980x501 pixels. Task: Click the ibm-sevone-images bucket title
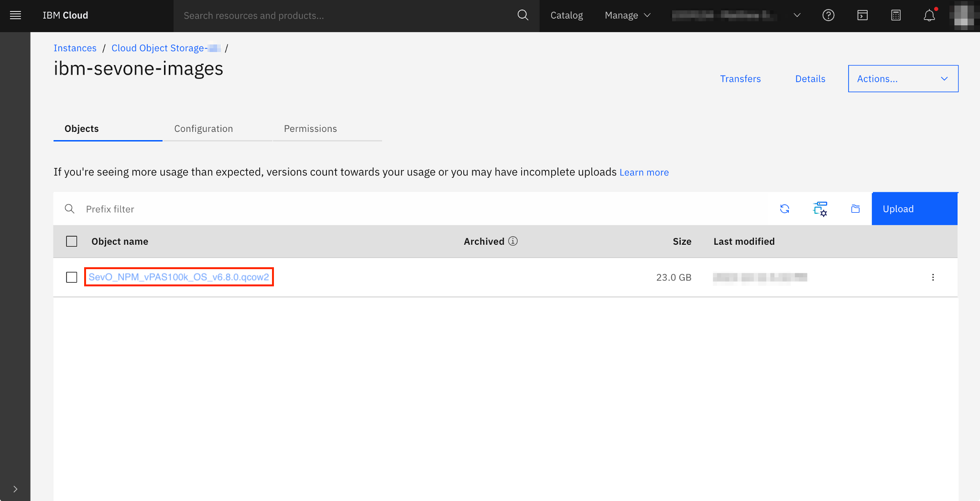pos(138,68)
